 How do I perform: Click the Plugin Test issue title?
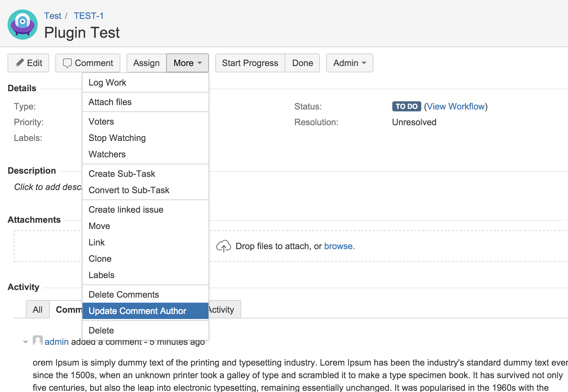click(82, 32)
